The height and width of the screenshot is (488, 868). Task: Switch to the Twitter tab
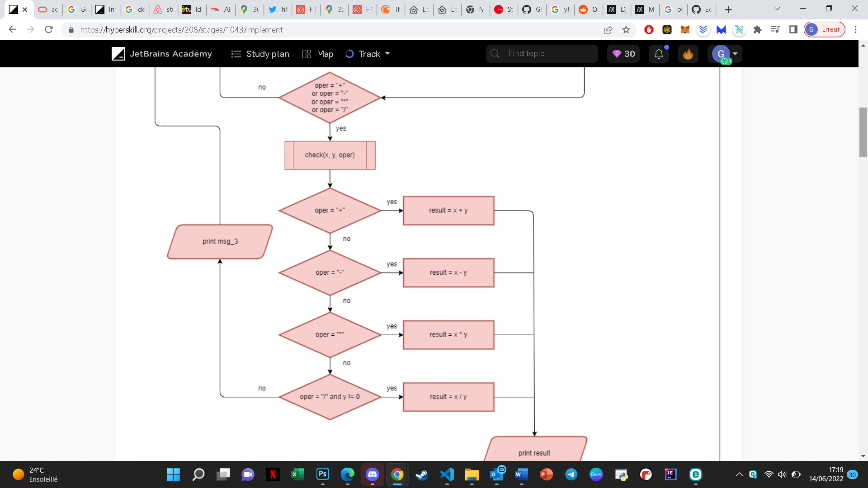point(278,9)
